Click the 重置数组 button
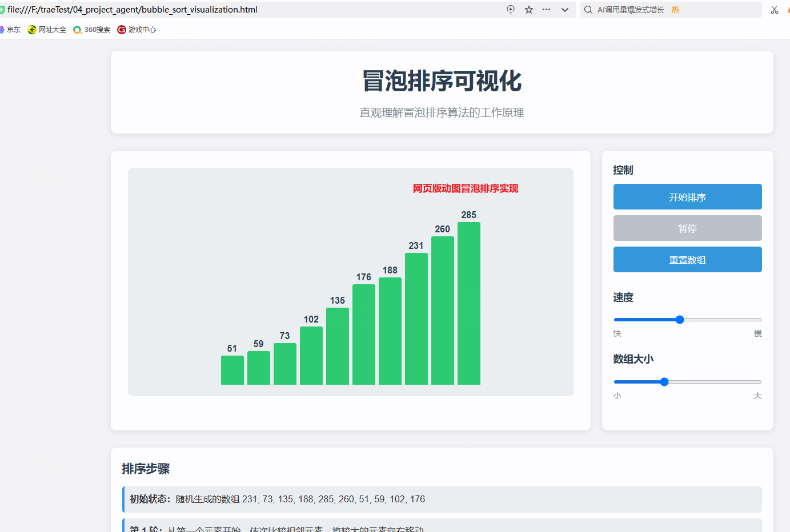 [x=688, y=260]
